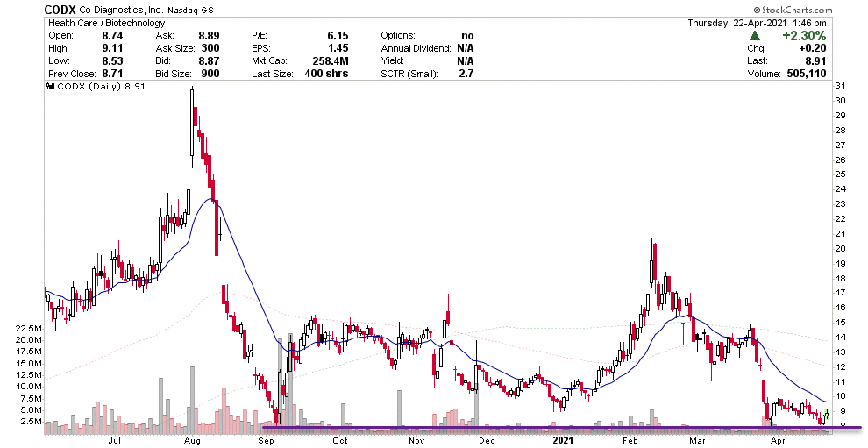
Task: Click the Mkt Cap value 258.4M
Action: [x=331, y=61]
